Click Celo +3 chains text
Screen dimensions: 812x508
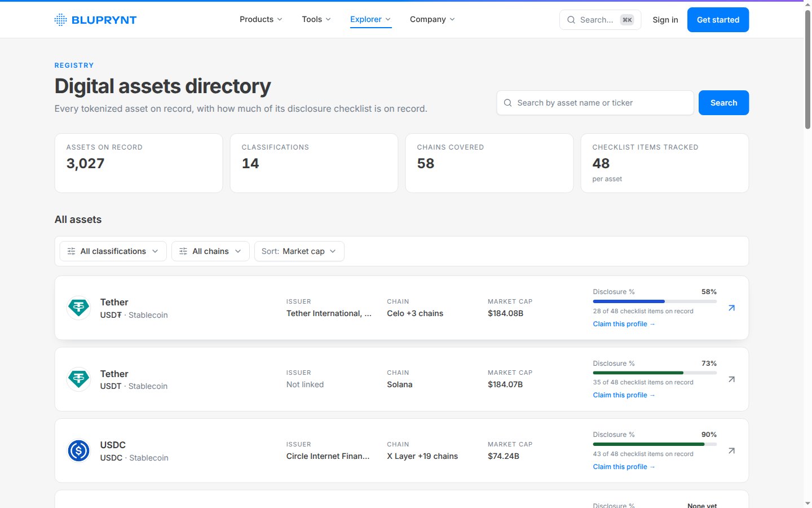(x=415, y=313)
